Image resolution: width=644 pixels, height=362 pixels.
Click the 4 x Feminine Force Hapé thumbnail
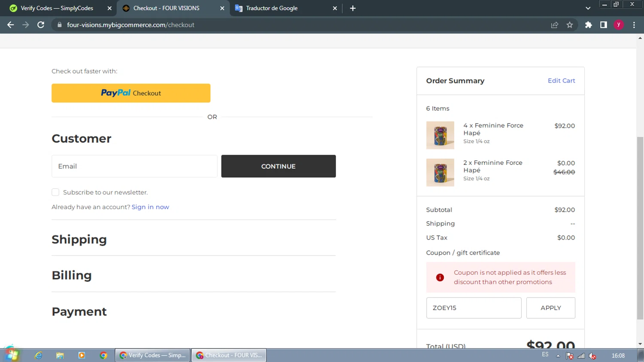(440, 135)
